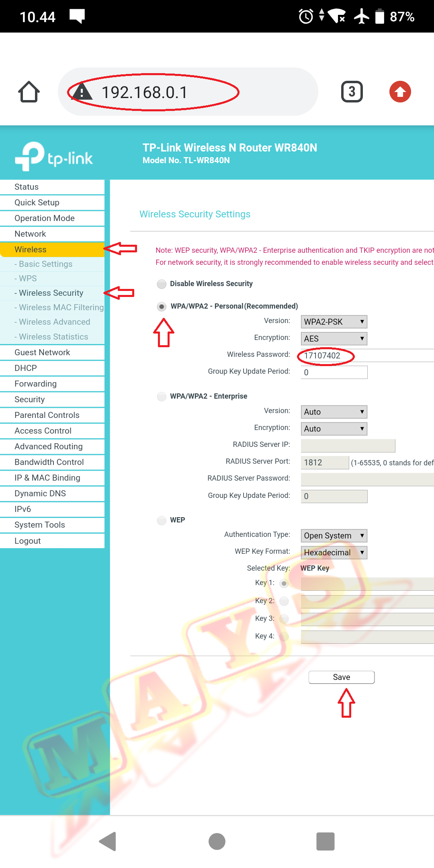Click the Wireless Password field
The image size is (434, 868).
tap(367, 356)
